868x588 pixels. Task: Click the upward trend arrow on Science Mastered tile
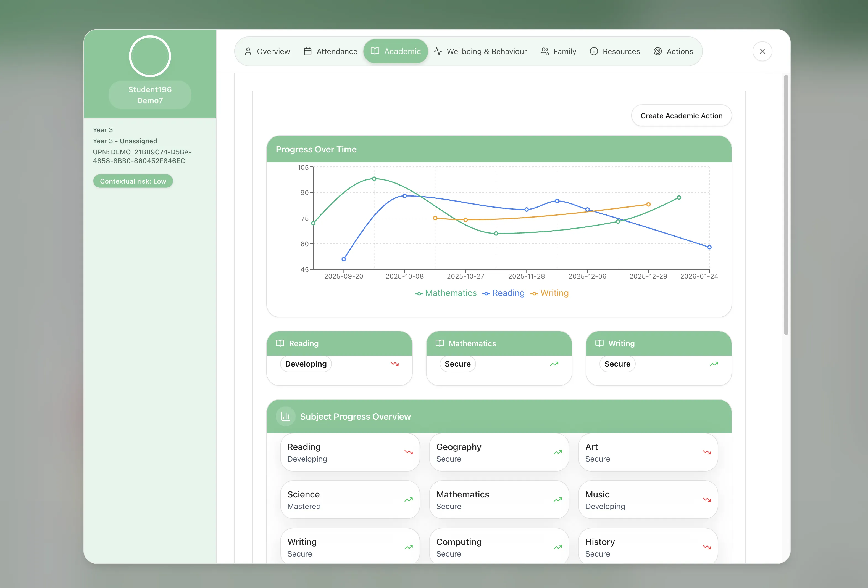point(408,499)
